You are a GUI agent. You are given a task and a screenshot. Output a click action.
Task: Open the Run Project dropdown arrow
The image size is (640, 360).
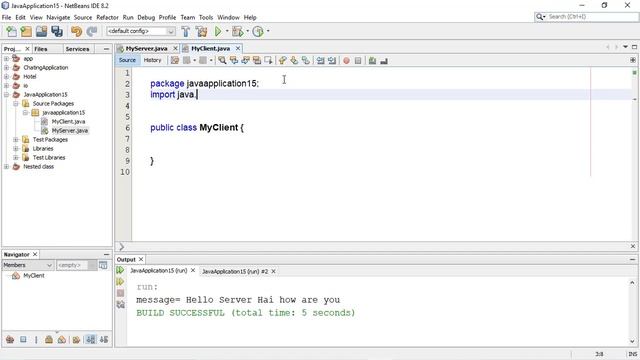(227, 31)
